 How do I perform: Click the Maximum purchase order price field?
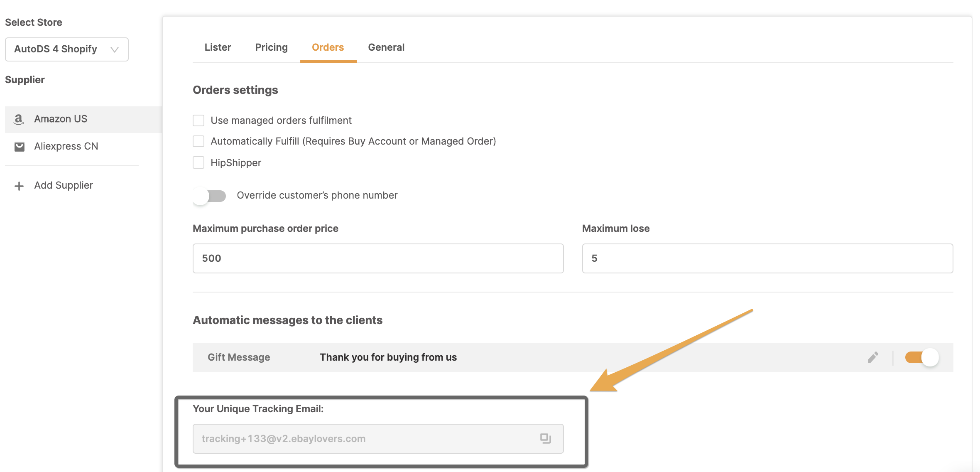tap(377, 258)
